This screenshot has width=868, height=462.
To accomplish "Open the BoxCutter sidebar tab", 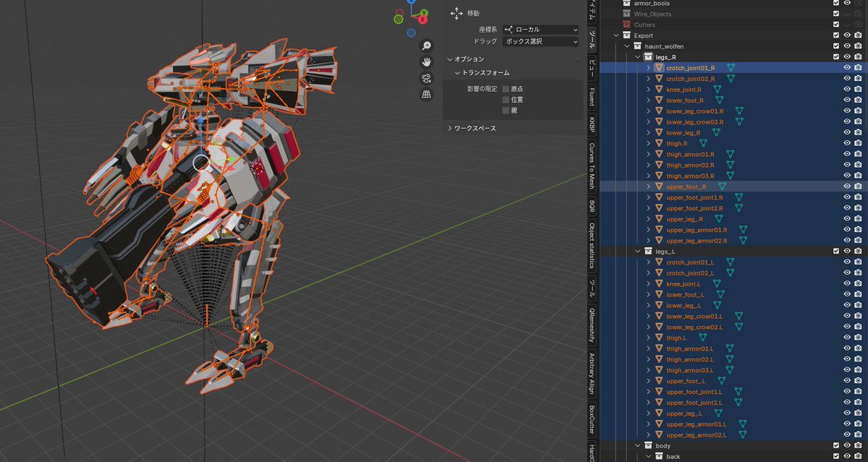I will coord(592,421).
